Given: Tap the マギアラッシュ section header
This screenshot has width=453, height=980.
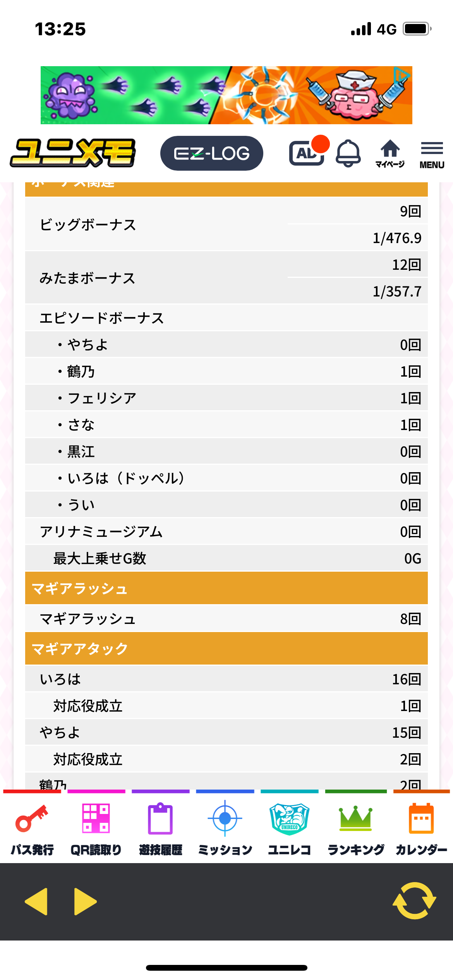Looking at the screenshot, I should coord(226,588).
